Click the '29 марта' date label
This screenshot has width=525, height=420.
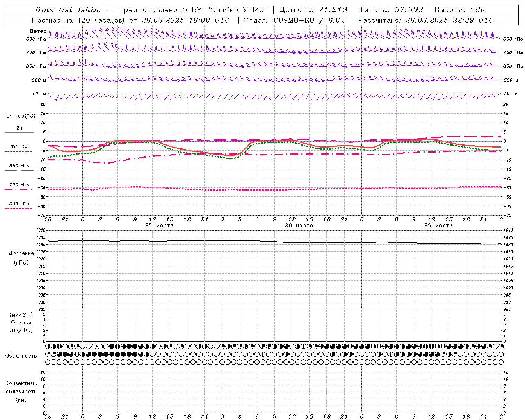click(x=438, y=226)
